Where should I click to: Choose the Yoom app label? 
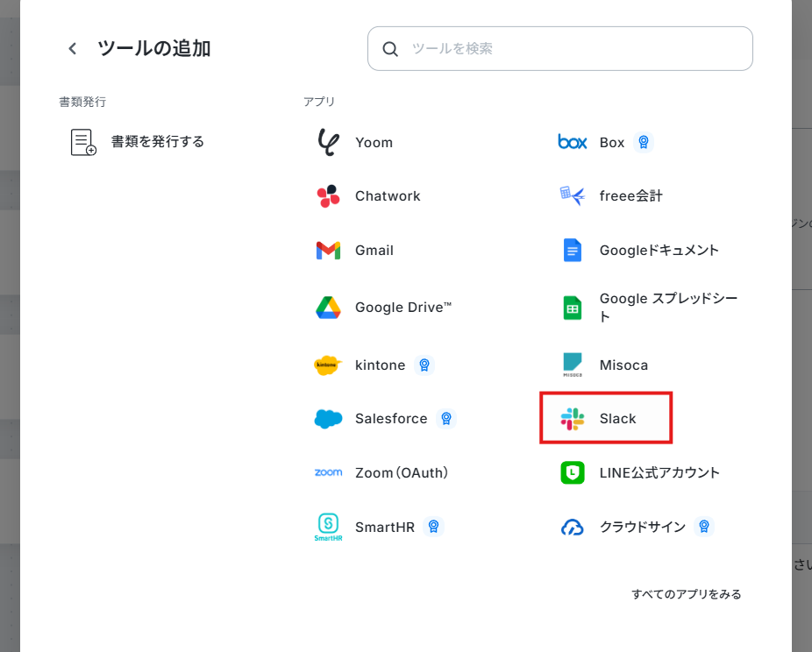click(x=374, y=142)
